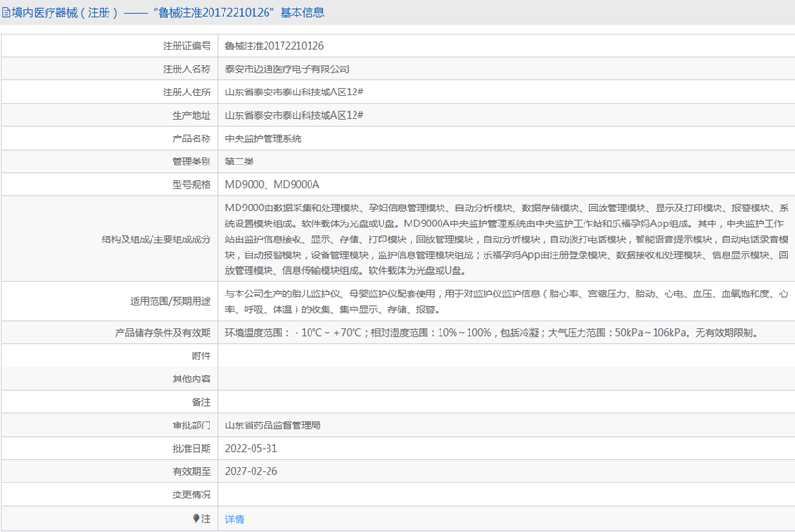The image size is (795, 532).
Task: Click the 产品名称 label
Action: (x=191, y=138)
